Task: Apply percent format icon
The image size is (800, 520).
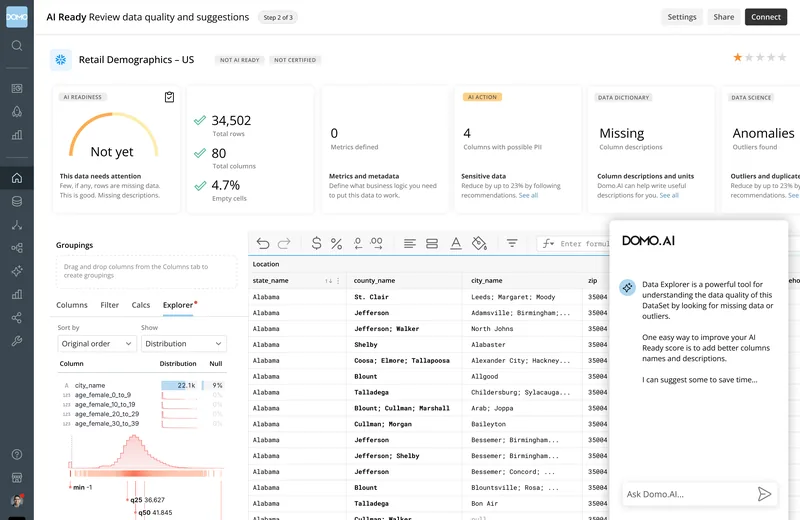Action: pos(336,243)
